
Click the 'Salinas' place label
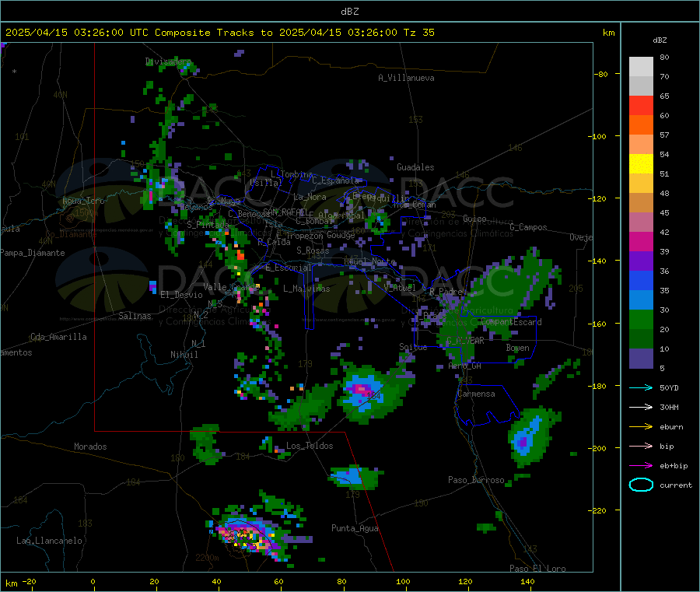tap(135, 316)
